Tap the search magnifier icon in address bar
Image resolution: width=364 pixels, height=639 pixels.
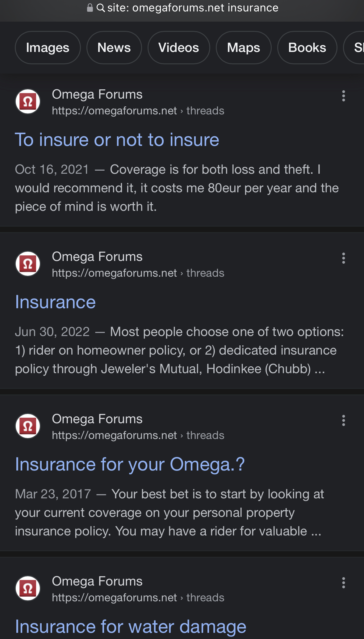101,8
